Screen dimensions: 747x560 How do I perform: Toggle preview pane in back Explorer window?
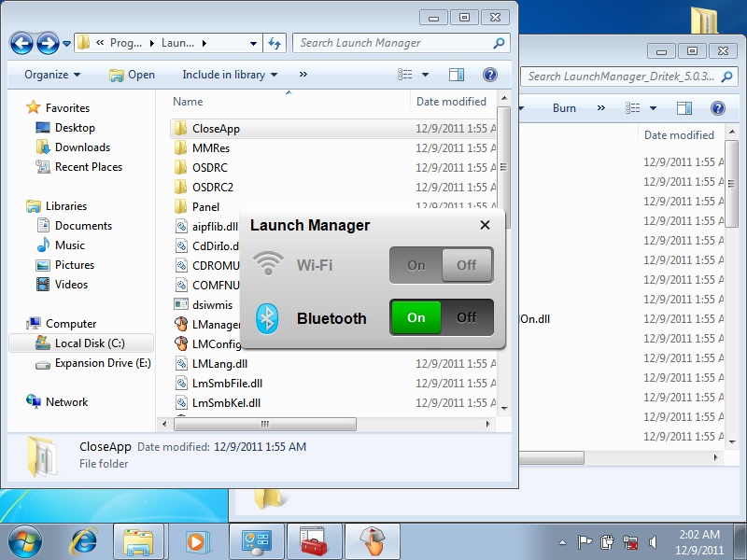pyautogui.click(x=684, y=108)
